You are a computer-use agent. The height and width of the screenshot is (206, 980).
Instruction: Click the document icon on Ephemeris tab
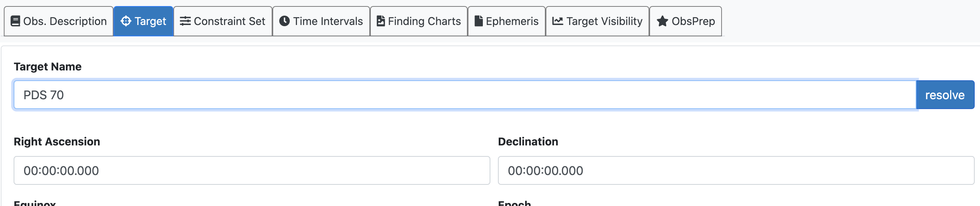click(479, 21)
